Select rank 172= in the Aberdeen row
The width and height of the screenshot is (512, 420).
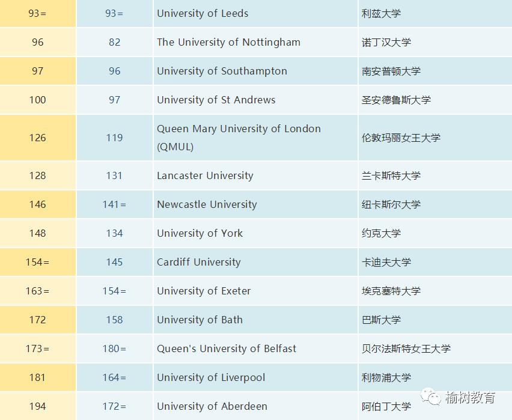coord(114,406)
